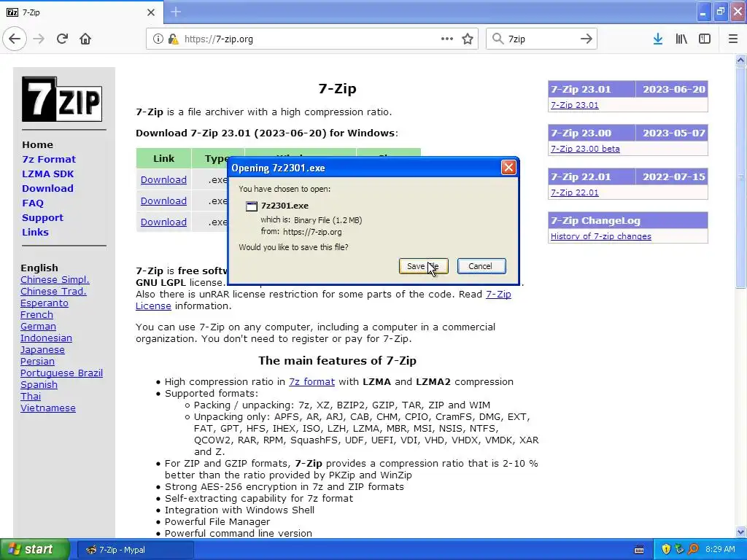The height and width of the screenshot is (560, 747).
Task: Click magnifier tray icon near clock
Action: click(693, 550)
